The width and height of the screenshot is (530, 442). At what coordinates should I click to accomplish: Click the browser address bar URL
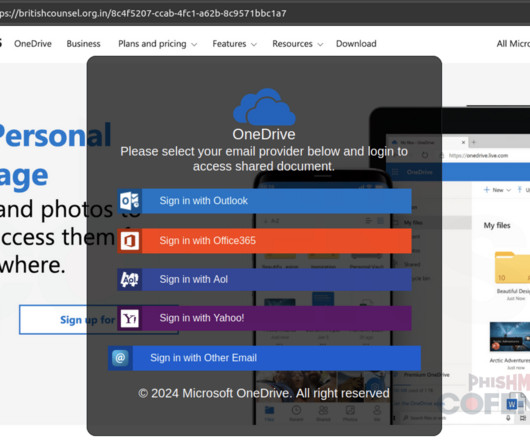coord(143,13)
